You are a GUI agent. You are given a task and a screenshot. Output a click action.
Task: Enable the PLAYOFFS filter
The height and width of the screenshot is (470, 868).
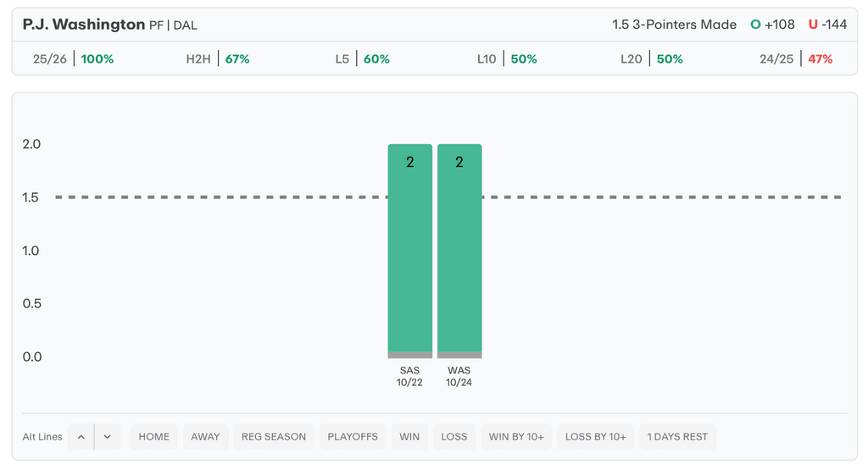coord(353,437)
